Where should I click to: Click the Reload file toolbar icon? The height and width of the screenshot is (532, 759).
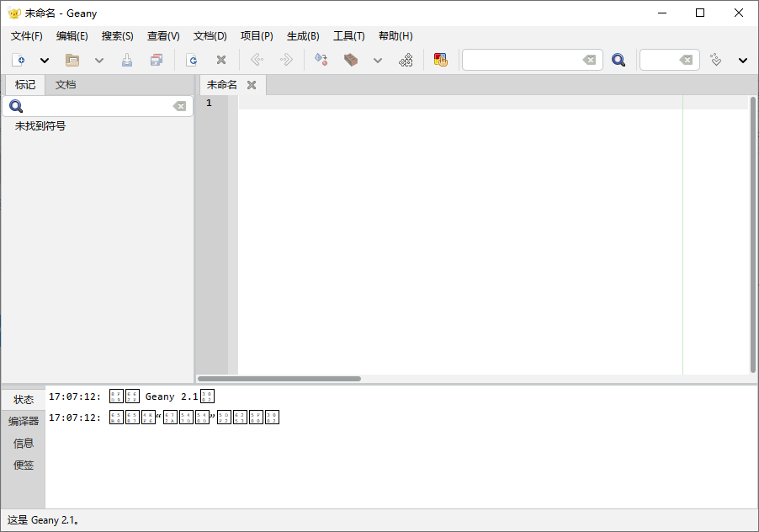click(192, 60)
